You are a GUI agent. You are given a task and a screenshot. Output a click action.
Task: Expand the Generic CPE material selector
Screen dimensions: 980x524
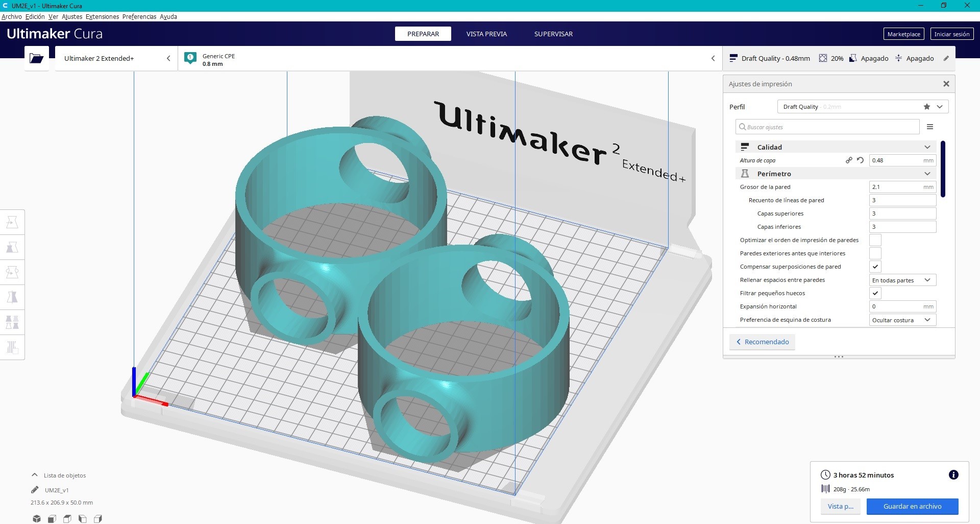(450, 58)
